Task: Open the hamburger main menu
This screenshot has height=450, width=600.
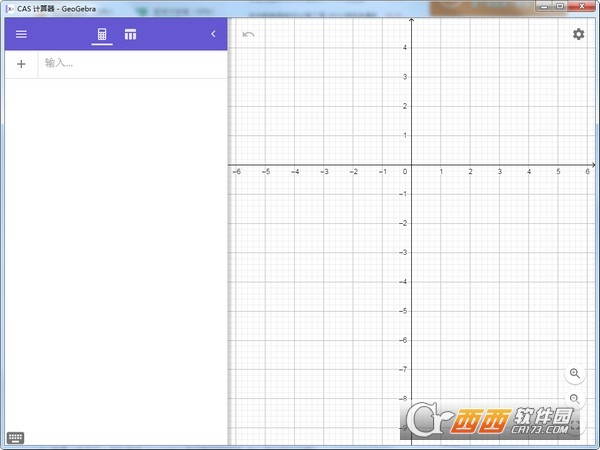Action: (21, 34)
